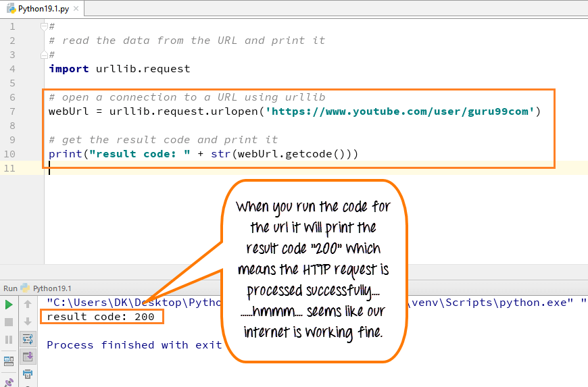588x387 pixels.
Task: Select the Python19.1 run configuration tab
Action: coord(51,288)
